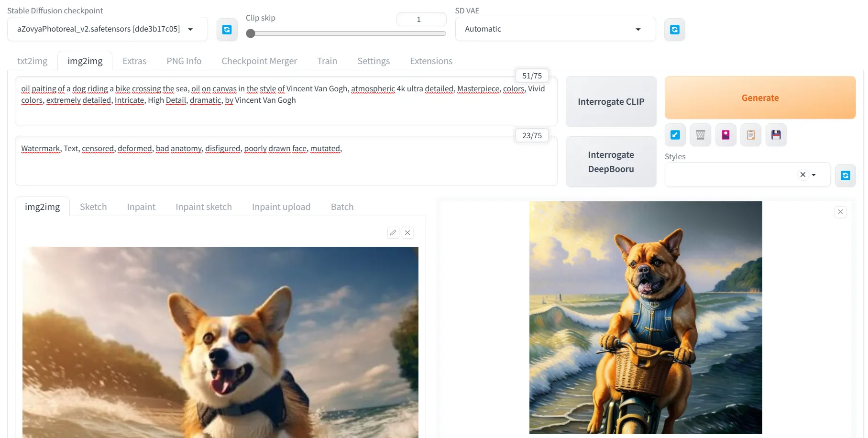Image resolution: width=868 pixels, height=438 pixels.
Task: Apply selected styles using the clipboard icon
Action: pyautogui.click(x=751, y=135)
